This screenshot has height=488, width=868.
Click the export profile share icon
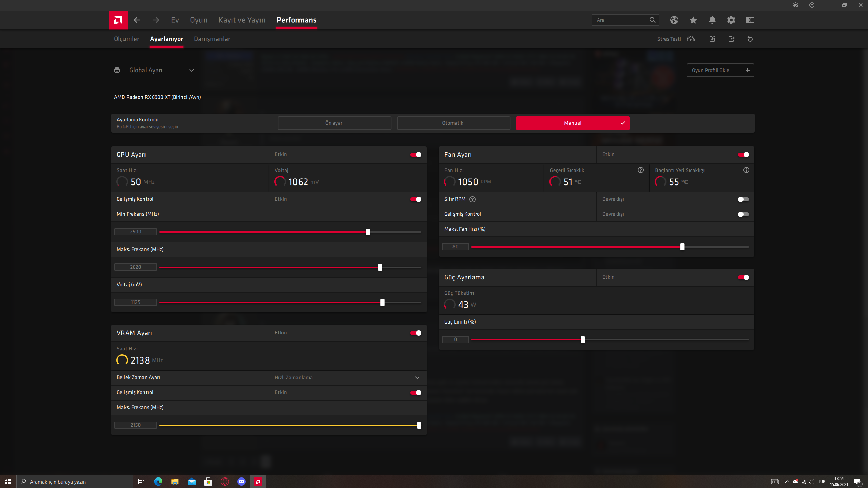tap(731, 39)
